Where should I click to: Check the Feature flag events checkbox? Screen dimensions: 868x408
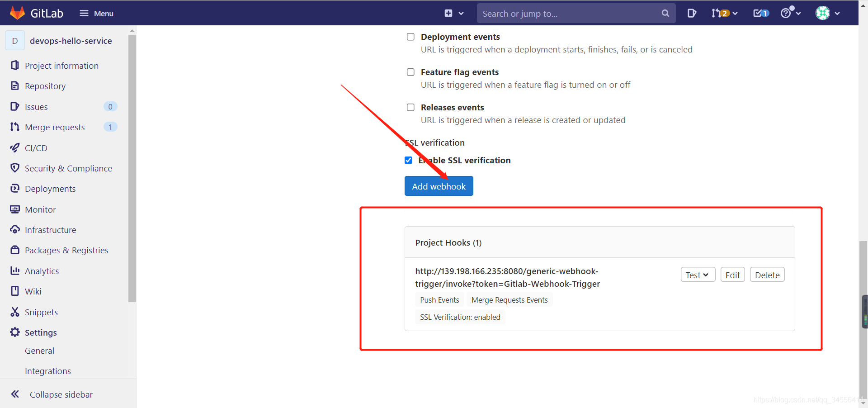pos(410,72)
